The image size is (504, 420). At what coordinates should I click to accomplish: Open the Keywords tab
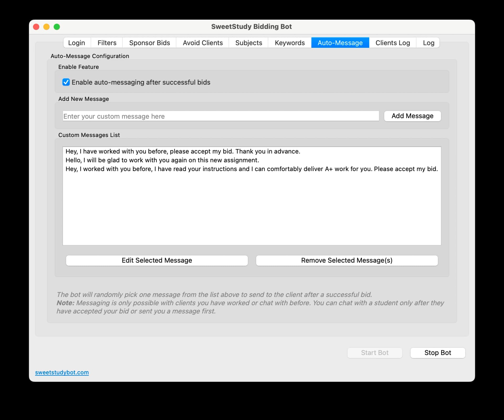tap(289, 42)
